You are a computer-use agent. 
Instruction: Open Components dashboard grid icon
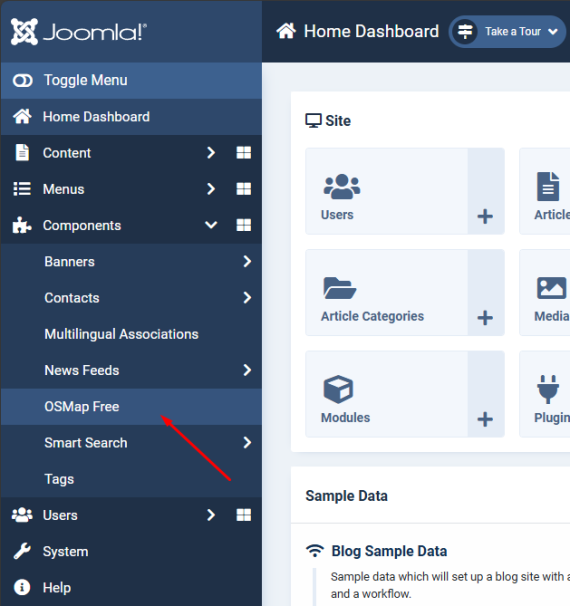[243, 225]
